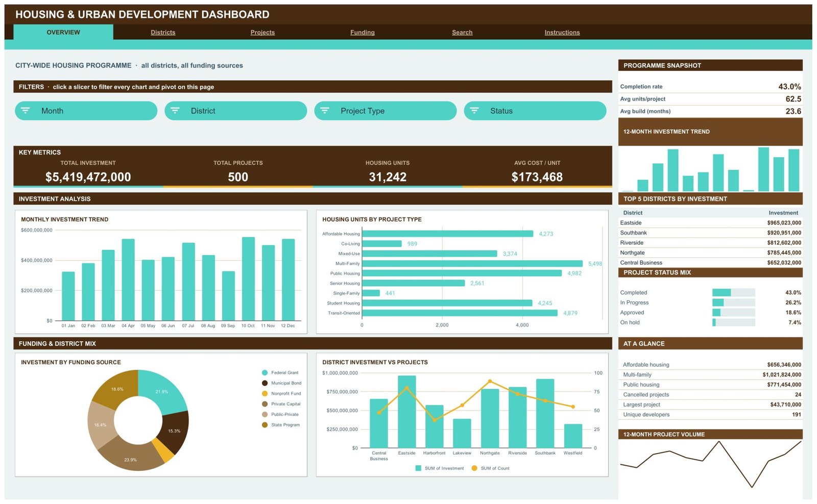Navigate to the Search tab
The image size is (817, 504).
(x=462, y=32)
